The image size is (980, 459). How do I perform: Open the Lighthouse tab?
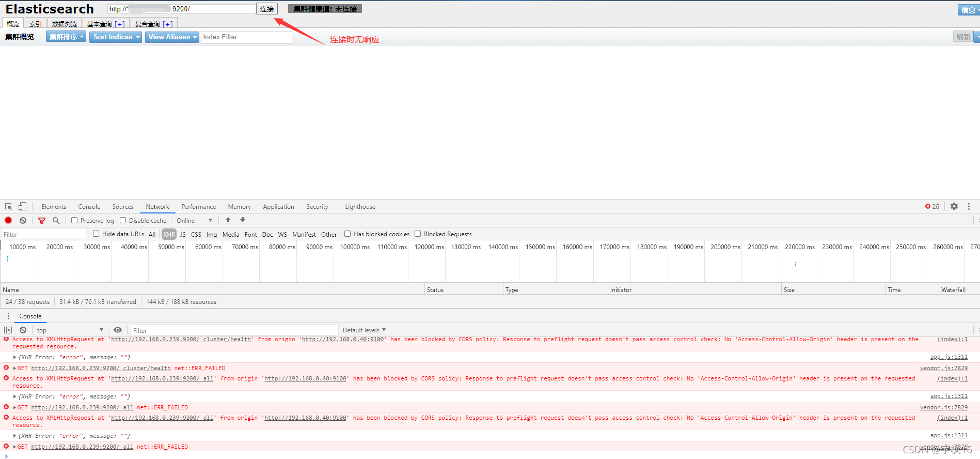click(360, 206)
